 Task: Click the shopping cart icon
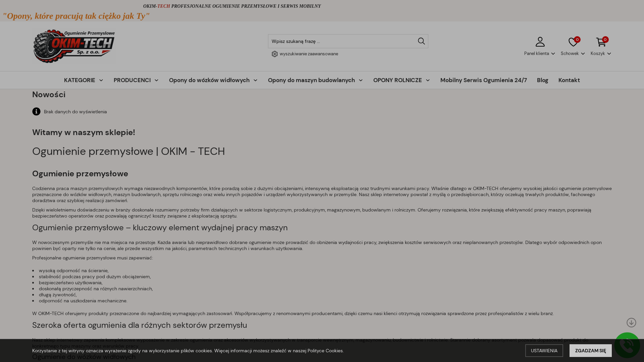tap(601, 42)
